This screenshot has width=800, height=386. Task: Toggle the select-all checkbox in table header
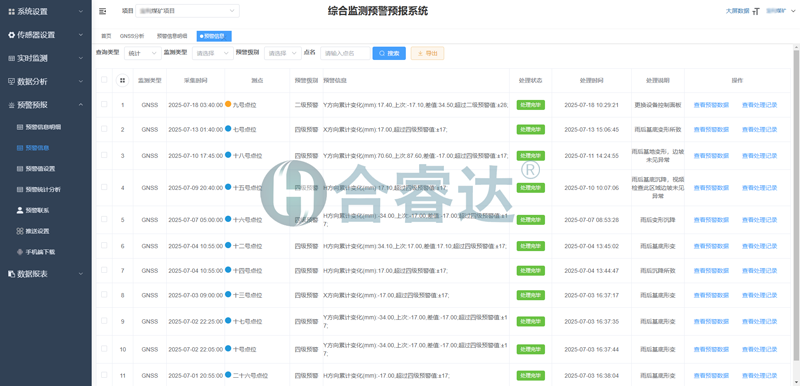point(104,80)
